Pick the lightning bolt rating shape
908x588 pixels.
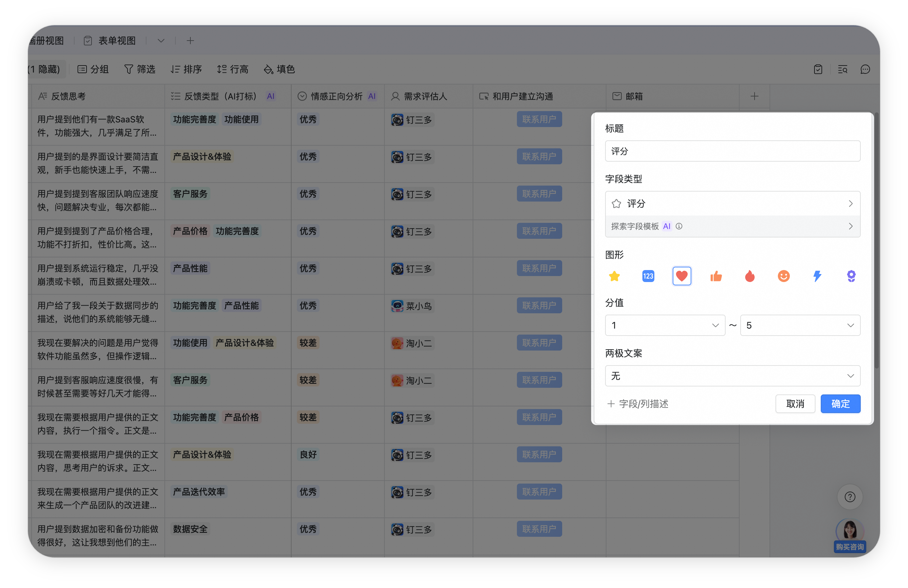pyautogui.click(x=817, y=276)
